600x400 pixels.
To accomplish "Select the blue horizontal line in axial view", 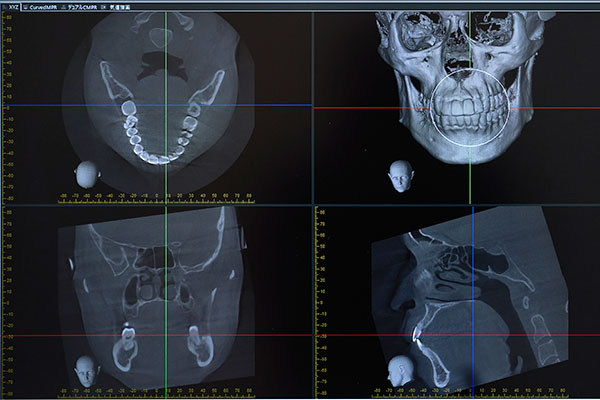I will 60,105.
